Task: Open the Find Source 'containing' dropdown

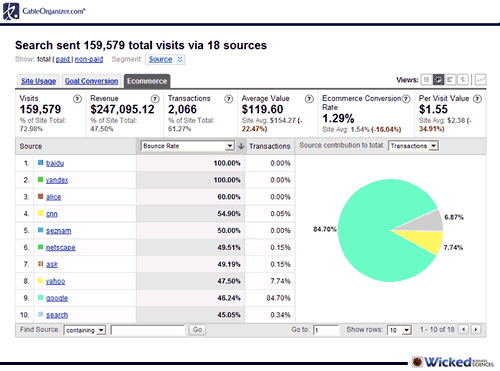Action: point(85,330)
